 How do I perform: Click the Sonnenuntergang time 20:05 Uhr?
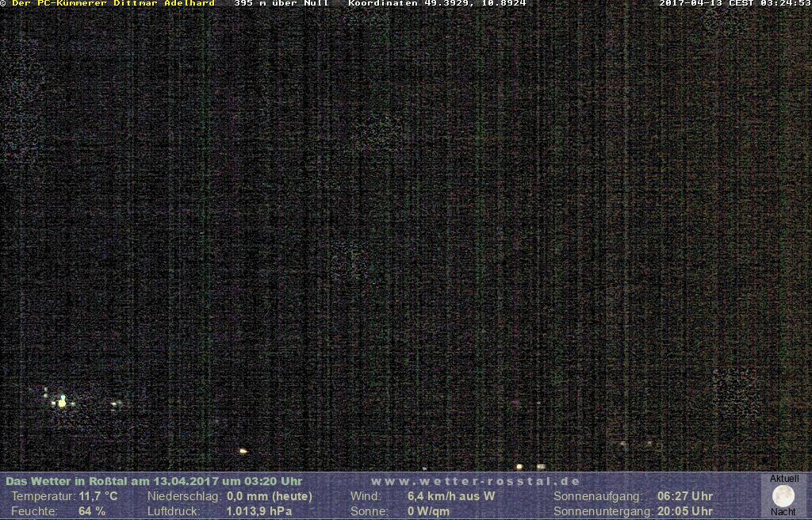tap(685, 511)
